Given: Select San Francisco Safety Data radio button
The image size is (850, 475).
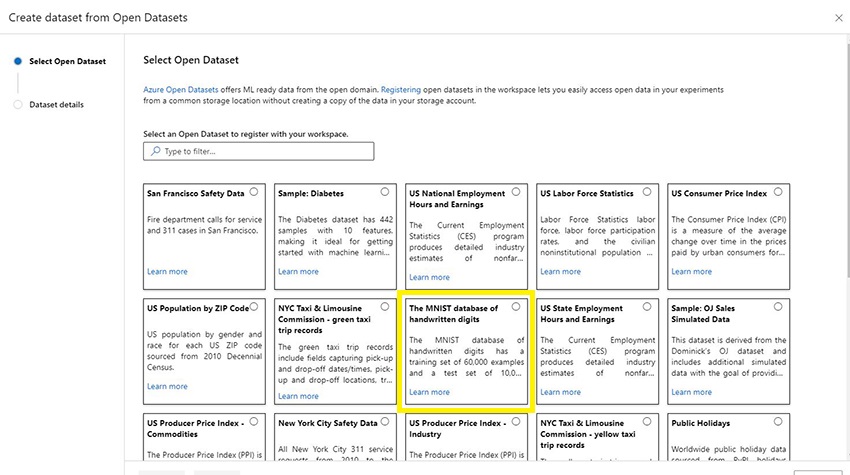Looking at the screenshot, I should click(254, 192).
